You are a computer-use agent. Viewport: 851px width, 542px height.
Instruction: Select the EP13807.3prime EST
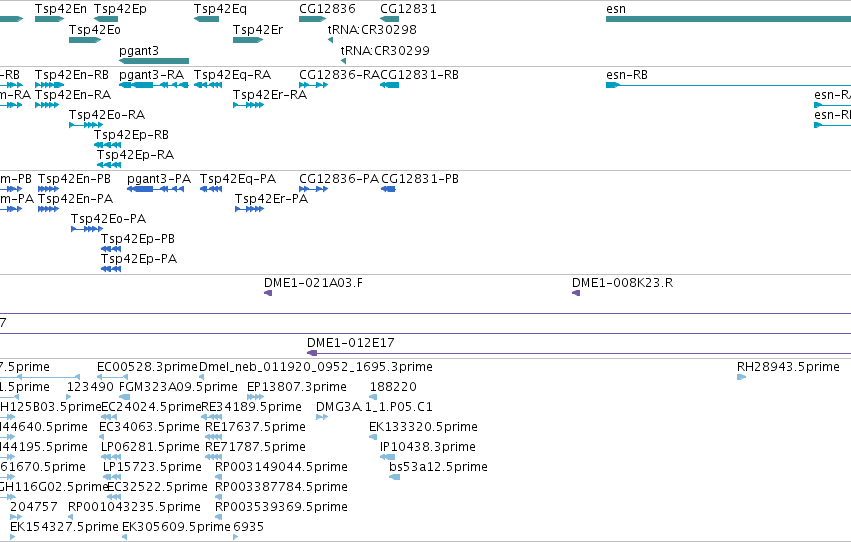255,397
